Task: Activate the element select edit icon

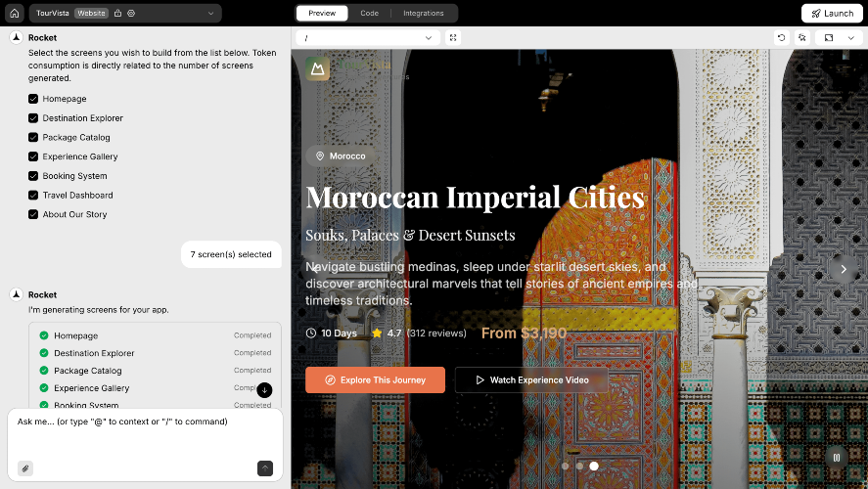Action: click(802, 37)
